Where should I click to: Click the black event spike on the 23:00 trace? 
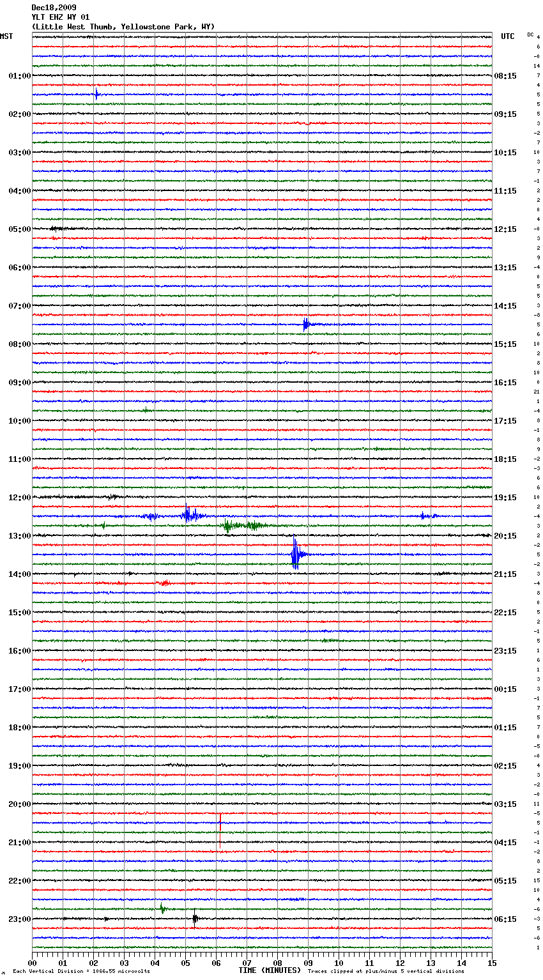[195, 919]
